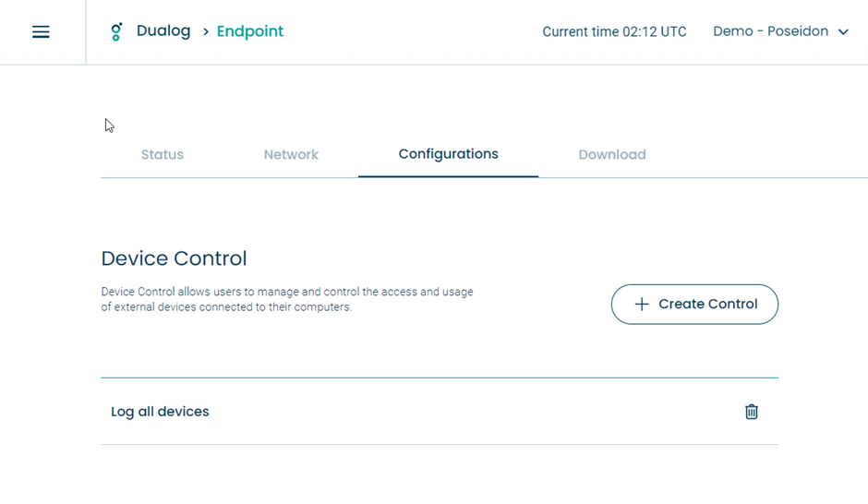
Task: Go to the Download tab
Action: (x=612, y=154)
